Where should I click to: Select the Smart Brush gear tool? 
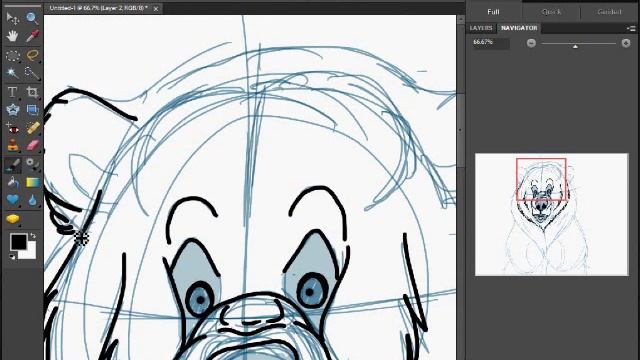pos(32,164)
